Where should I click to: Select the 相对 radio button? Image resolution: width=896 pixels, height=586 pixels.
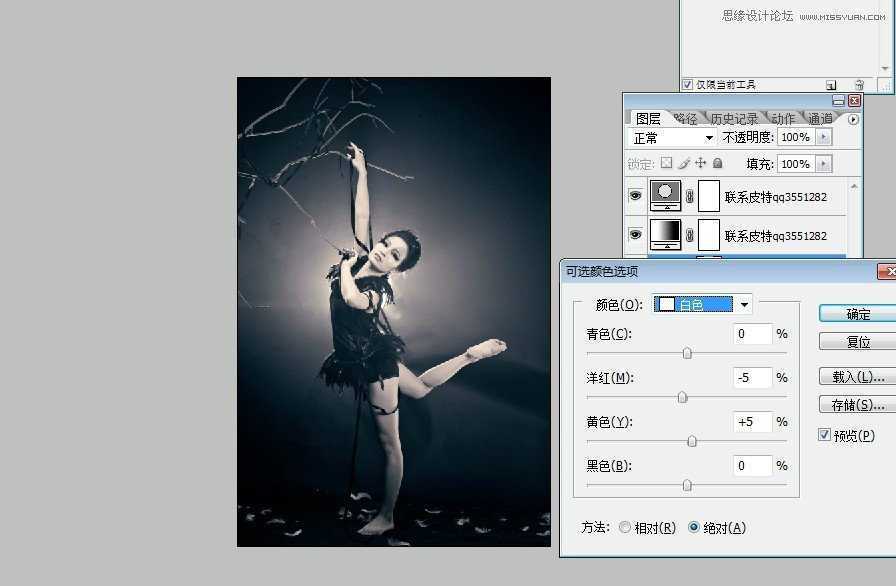point(625,527)
